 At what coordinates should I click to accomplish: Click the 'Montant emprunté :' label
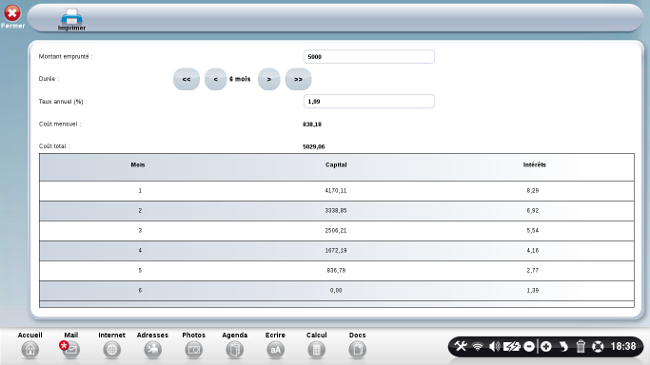click(65, 56)
